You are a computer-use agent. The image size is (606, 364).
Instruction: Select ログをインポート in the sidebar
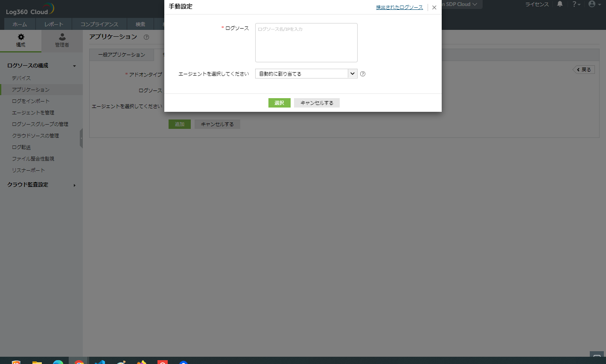[x=31, y=101]
